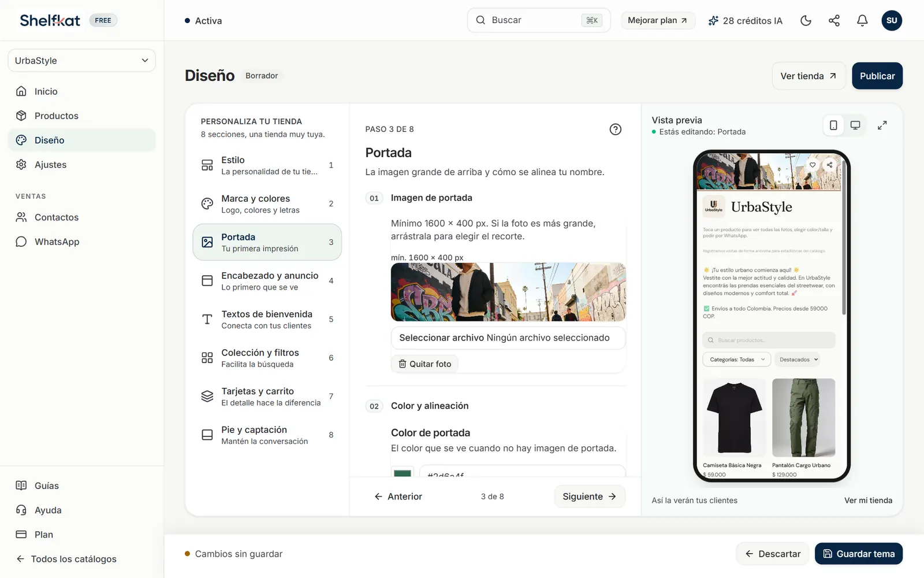Open Contactos under Ventas
The image size is (924, 578).
pyautogui.click(x=81, y=217)
